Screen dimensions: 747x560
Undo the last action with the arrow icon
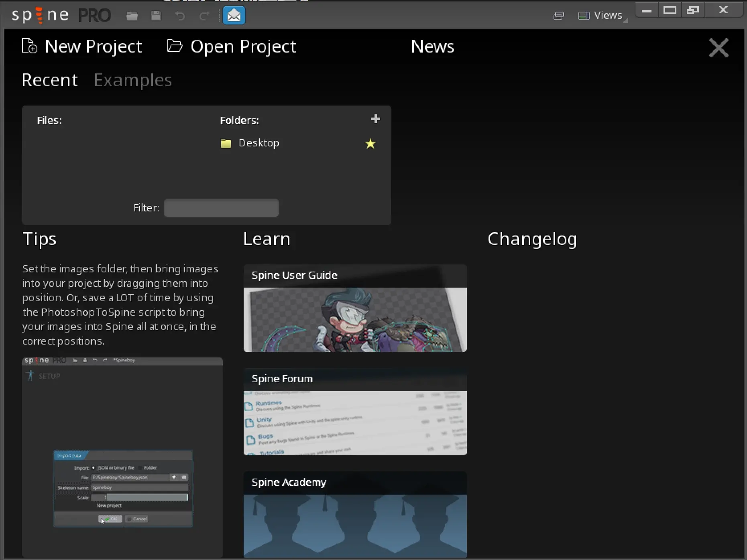pos(180,16)
